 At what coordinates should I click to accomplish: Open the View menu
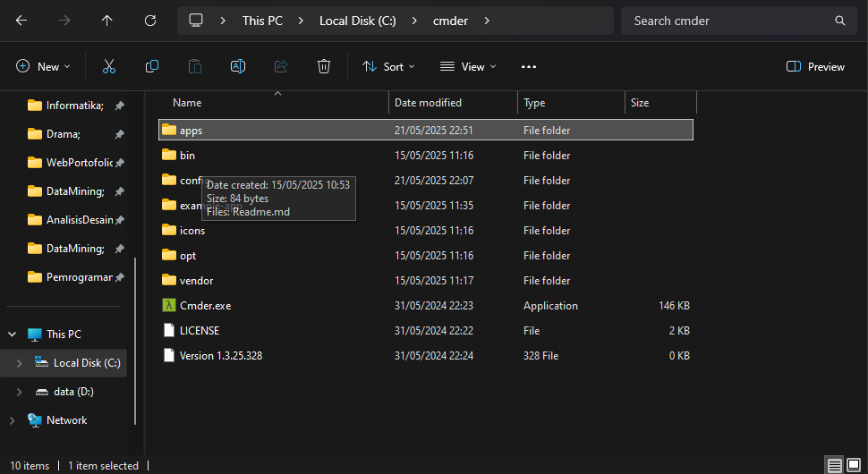(x=468, y=66)
